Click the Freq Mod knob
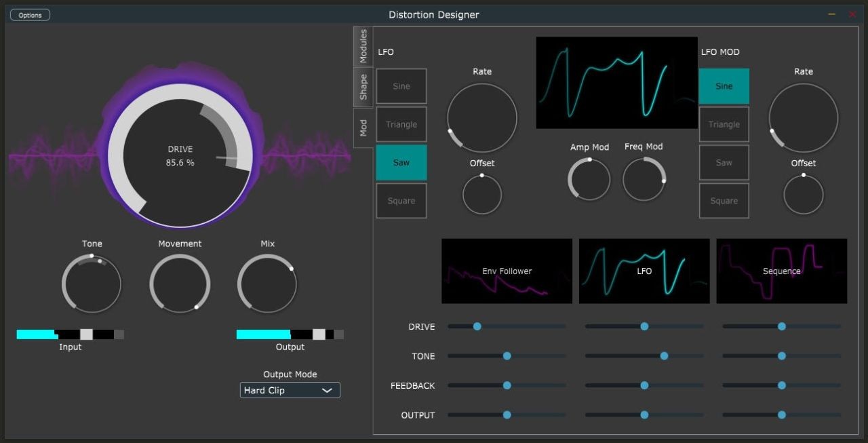Screen dimensions: 868x443 [x=644, y=180]
